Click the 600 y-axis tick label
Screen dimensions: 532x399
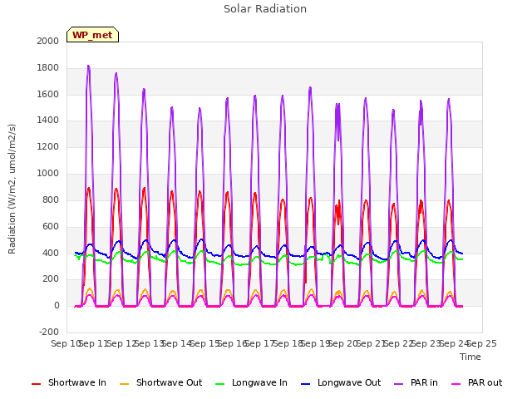point(51,226)
